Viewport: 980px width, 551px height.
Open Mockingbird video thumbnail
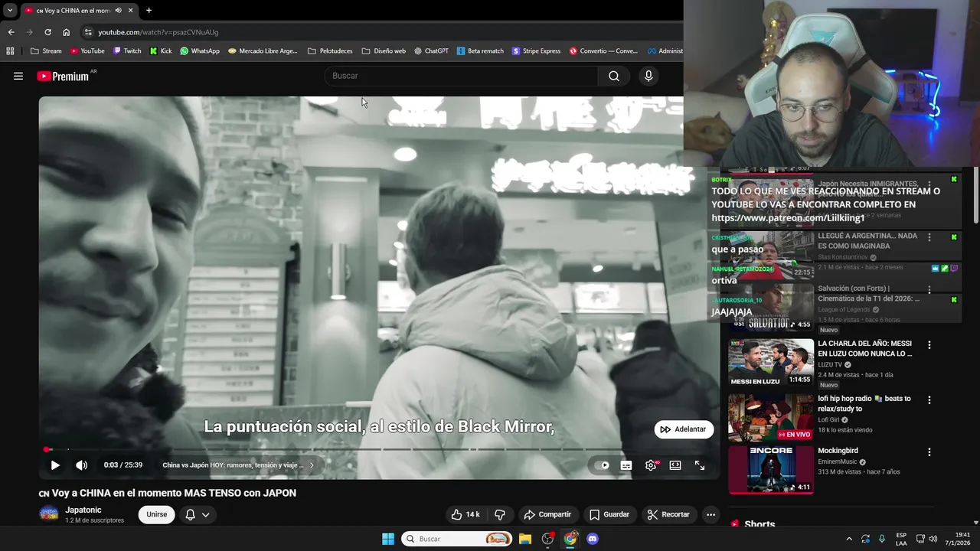coord(770,470)
